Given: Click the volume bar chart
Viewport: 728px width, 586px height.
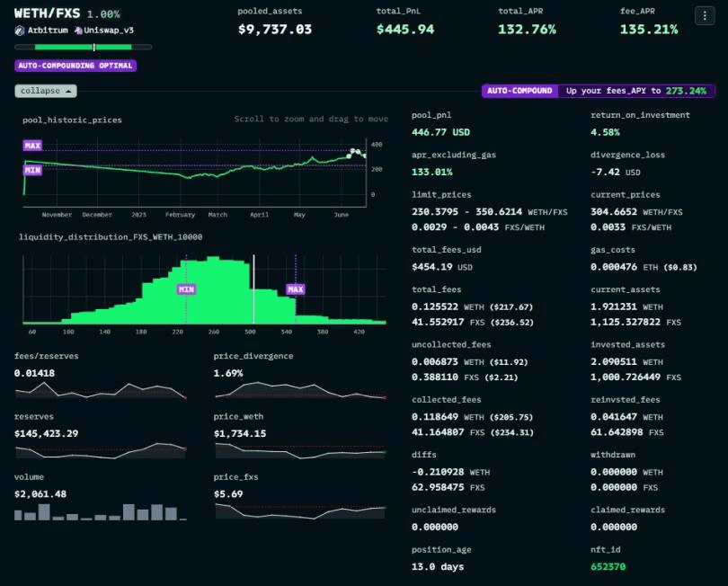Looking at the screenshot, I should (x=101, y=511).
